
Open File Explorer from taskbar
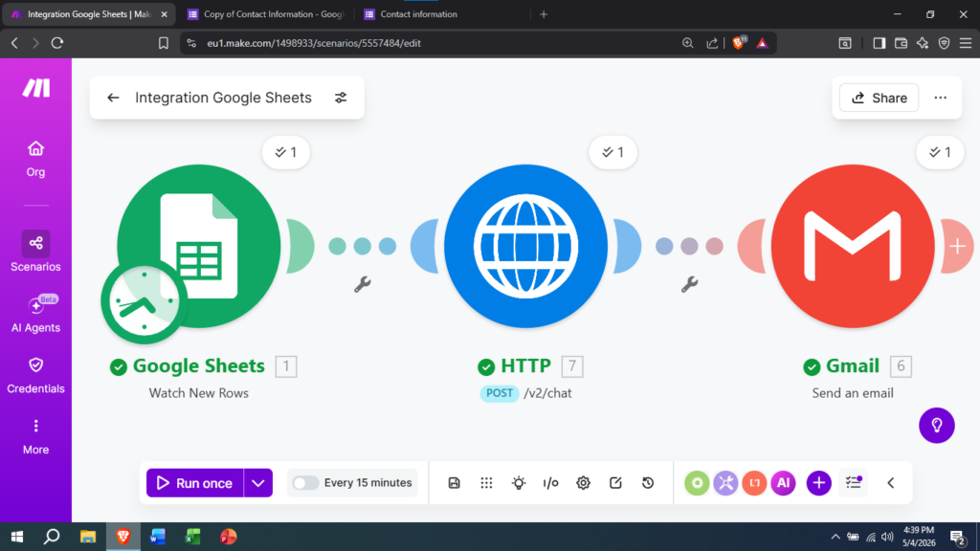click(x=87, y=537)
